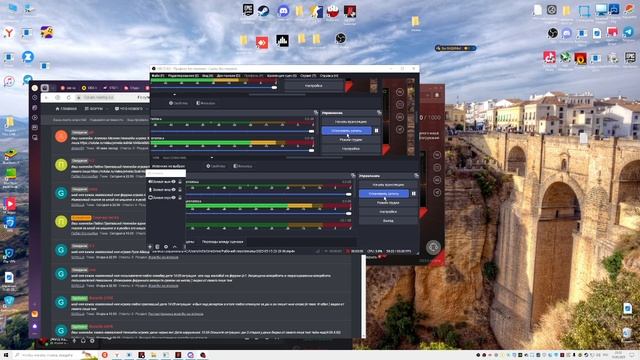Select the iTunes music note desktop icon

click(x=9, y=81)
